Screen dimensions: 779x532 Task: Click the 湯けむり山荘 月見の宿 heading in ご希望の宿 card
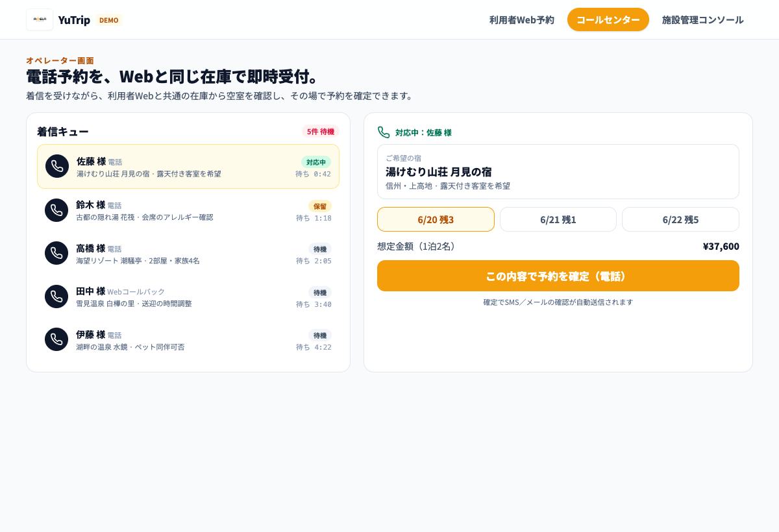(x=438, y=172)
